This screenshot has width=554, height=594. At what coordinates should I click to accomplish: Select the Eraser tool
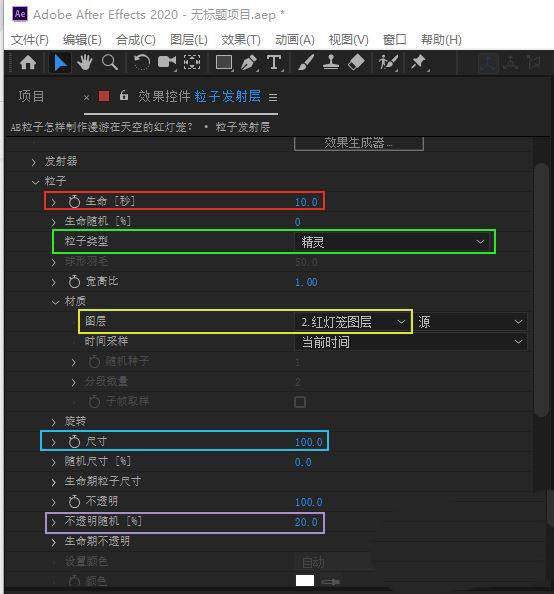(x=356, y=63)
